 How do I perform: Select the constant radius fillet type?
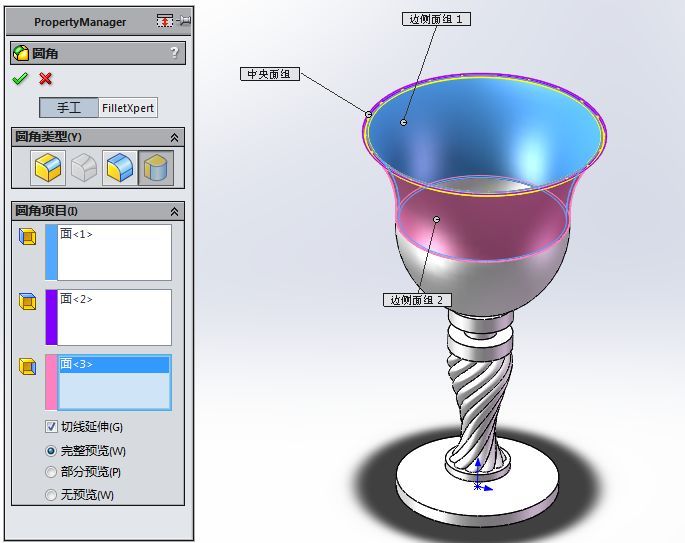pos(48,168)
